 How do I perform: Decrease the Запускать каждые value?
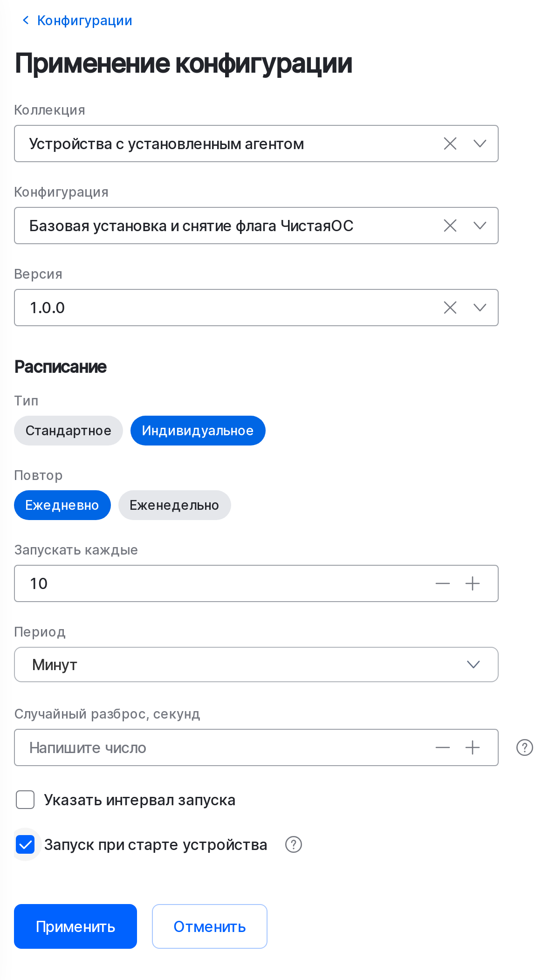442,583
